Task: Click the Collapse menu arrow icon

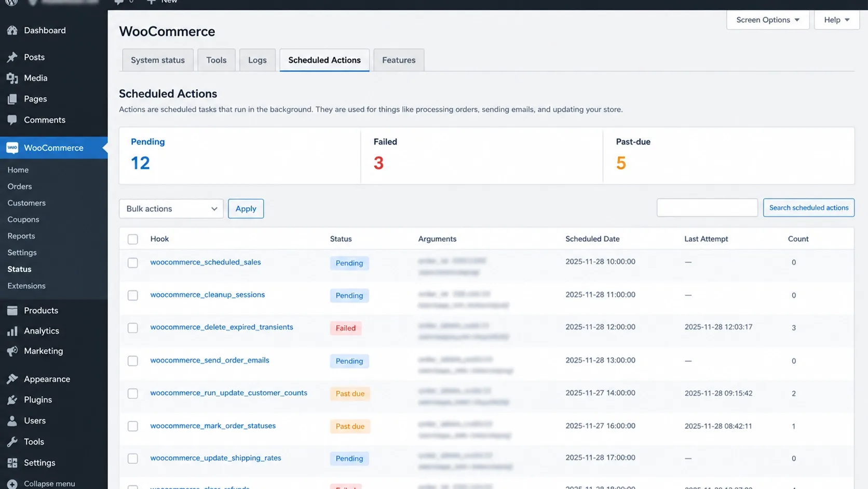Action: click(x=12, y=484)
